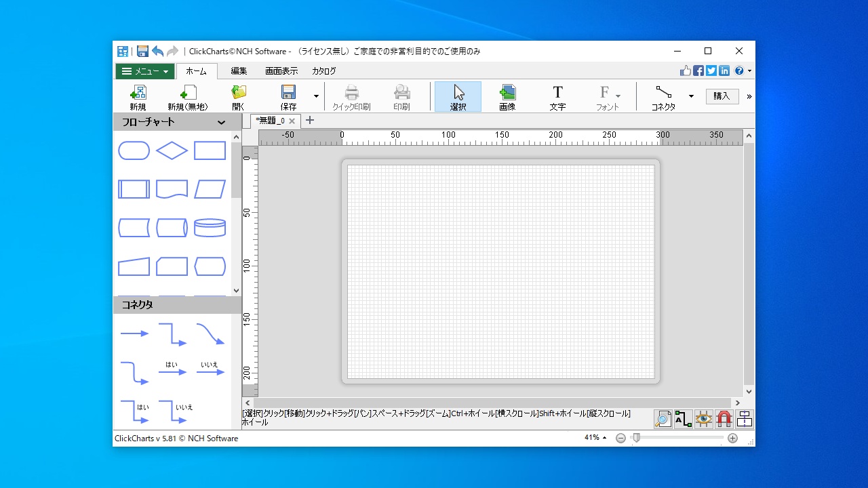The width and height of the screenshot is (868, 488).
Task: Click the blue help question mark icon
Action: tap(739, 70)
